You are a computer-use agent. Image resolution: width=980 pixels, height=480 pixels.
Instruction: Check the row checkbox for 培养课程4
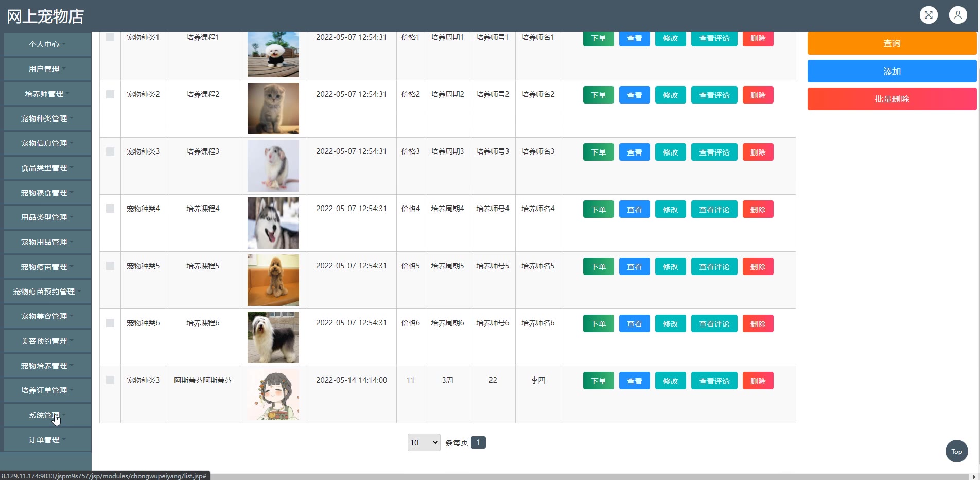click(x=110, y=209)
